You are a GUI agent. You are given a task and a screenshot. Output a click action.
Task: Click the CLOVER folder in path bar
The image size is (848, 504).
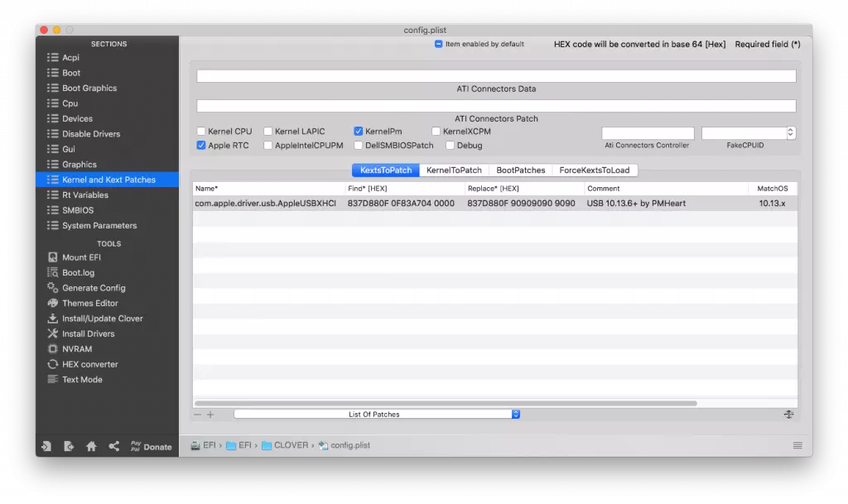(x=285, y=445)
